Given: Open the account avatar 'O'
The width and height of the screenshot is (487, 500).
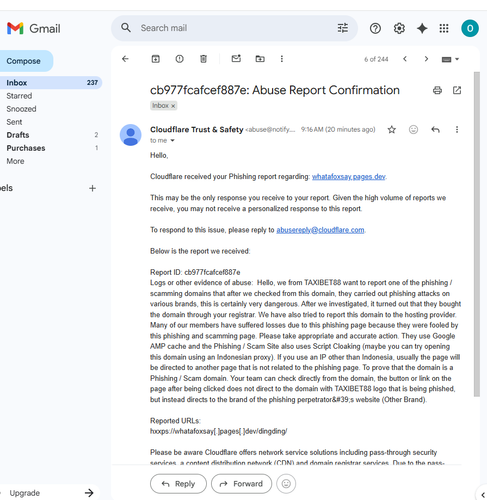Looking at the screenshot, I should tap(470, 28).
